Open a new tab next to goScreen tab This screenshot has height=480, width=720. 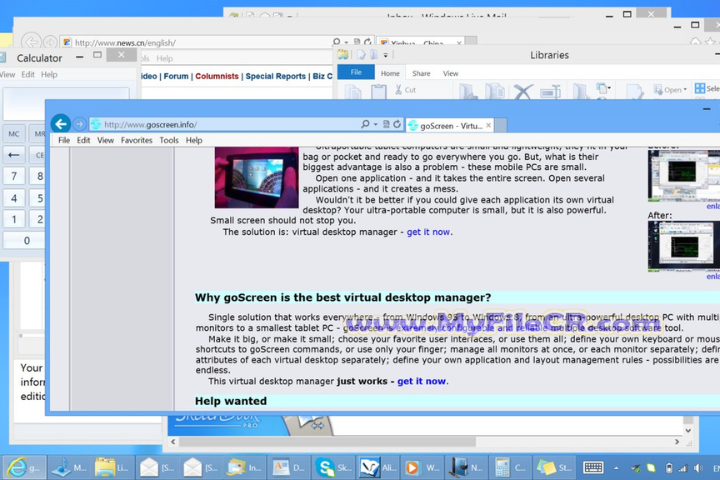501,125
